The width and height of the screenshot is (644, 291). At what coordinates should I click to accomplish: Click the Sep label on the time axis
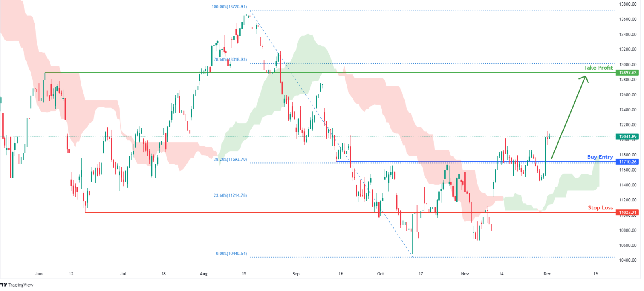tap(296, 274)
